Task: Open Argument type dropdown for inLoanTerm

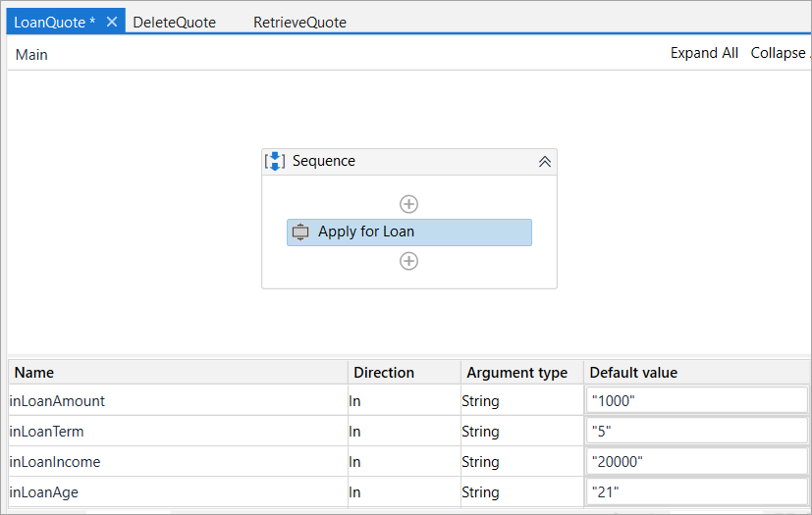Action: point(521,431)
